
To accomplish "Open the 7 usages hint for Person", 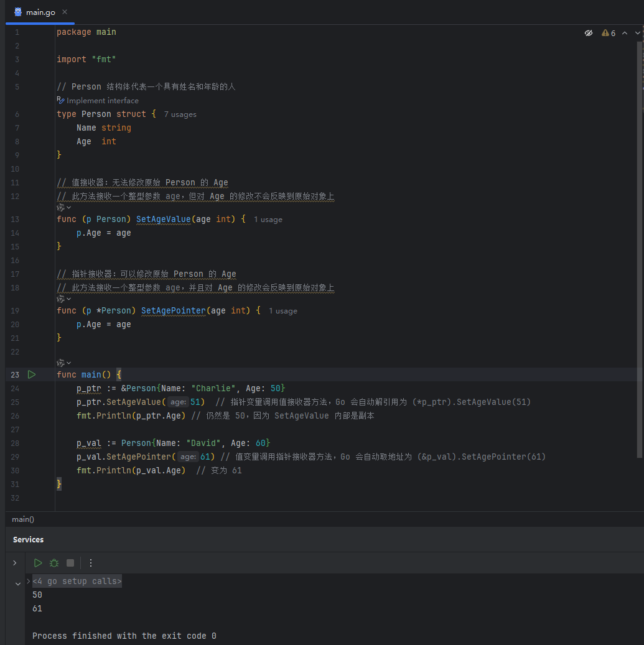I will click(180, 114).
